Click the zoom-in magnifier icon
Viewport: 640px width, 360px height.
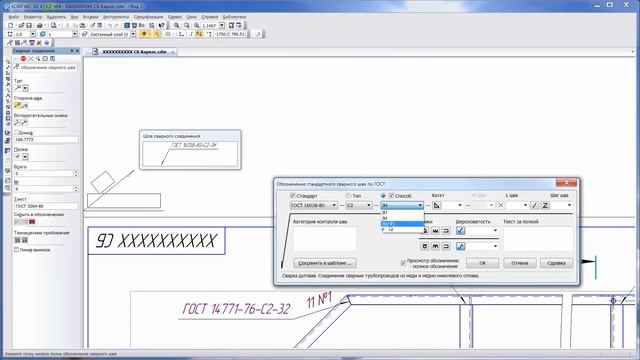pos(177,25)
